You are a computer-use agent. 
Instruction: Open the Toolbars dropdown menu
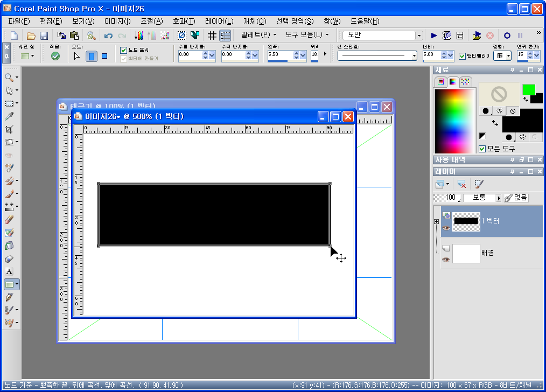[x=307, y=35]
